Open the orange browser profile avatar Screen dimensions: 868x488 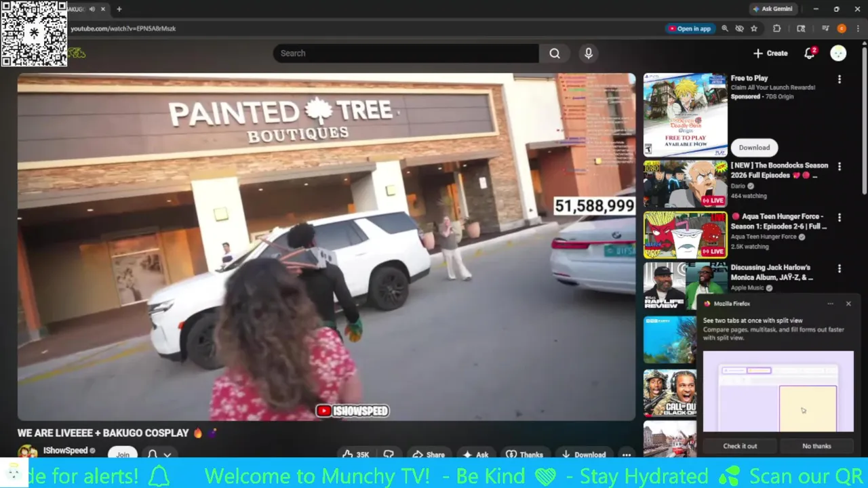pyautogui.click(x=842, y=28)
